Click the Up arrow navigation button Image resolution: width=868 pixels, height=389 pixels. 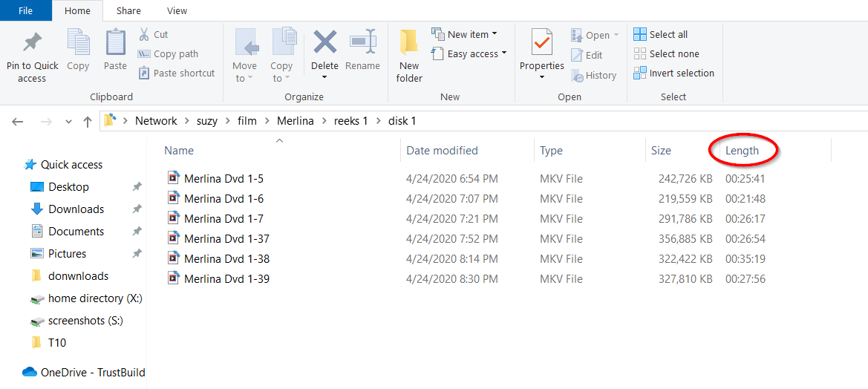point(87,122)
